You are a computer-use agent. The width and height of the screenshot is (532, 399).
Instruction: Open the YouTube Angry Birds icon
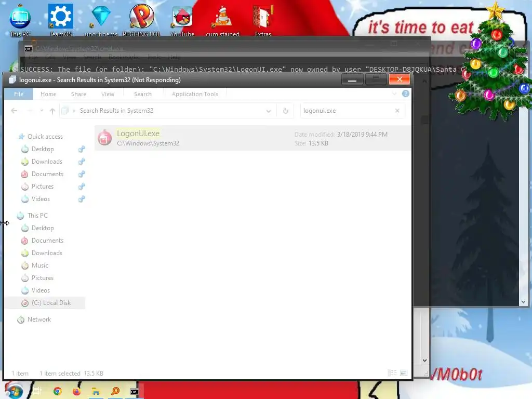pos(182,20)
